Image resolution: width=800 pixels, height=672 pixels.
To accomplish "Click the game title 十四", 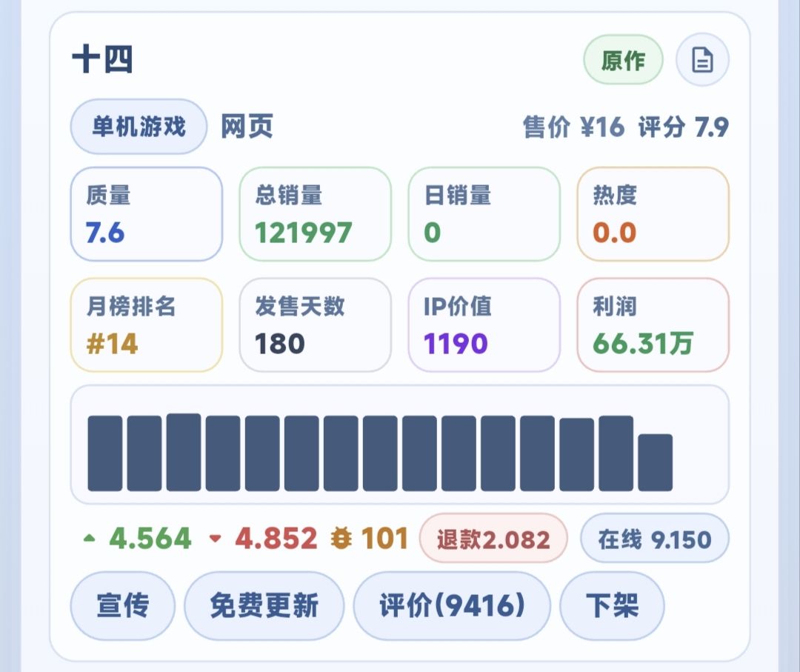I will pos(102,59).
